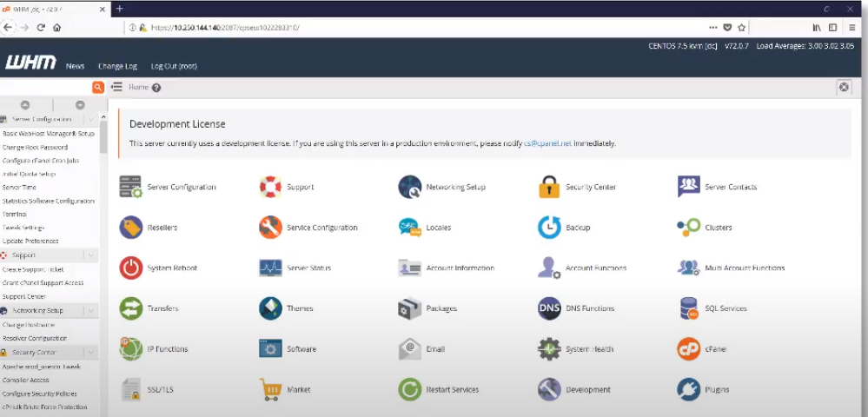
Task: Open the Account Functions icon
Action: 549,268
